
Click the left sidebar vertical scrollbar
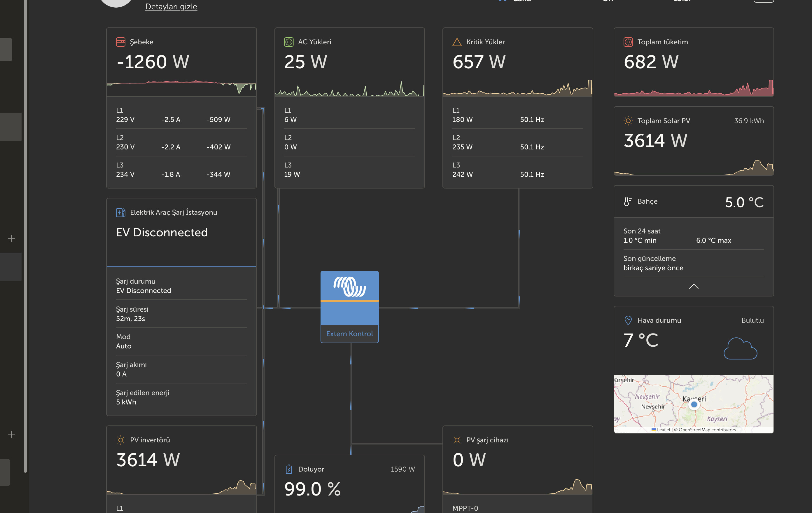point(25,236)
